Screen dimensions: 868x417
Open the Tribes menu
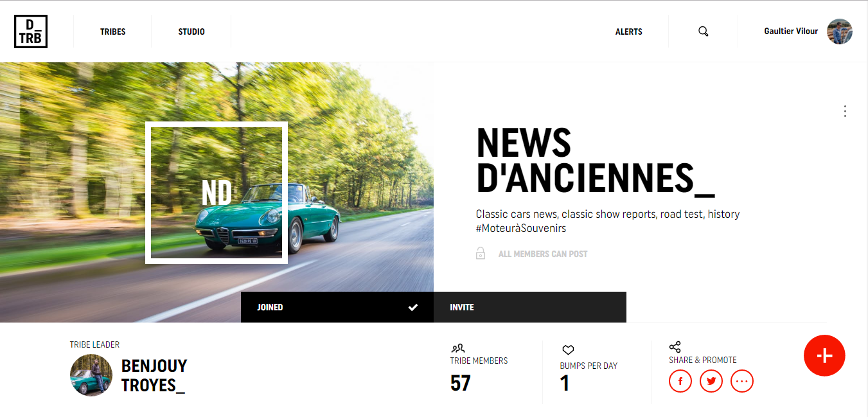[113, 31]
